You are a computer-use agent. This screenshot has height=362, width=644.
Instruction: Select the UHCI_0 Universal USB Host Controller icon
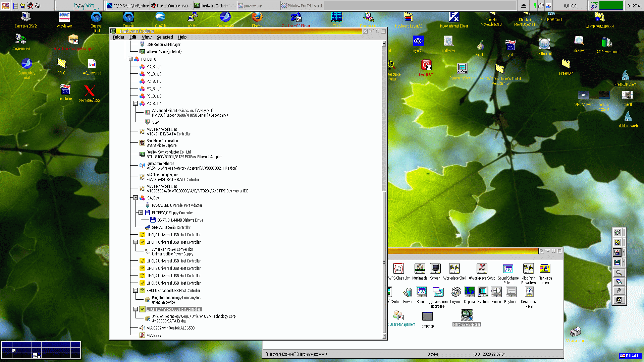[x=142, y=235]
